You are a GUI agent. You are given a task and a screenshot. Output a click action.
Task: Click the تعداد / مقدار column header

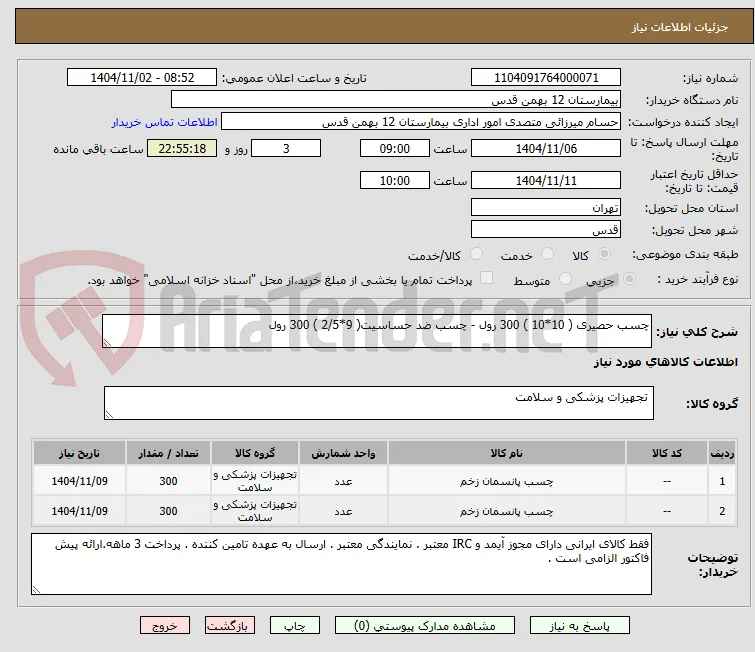[168, 453]
